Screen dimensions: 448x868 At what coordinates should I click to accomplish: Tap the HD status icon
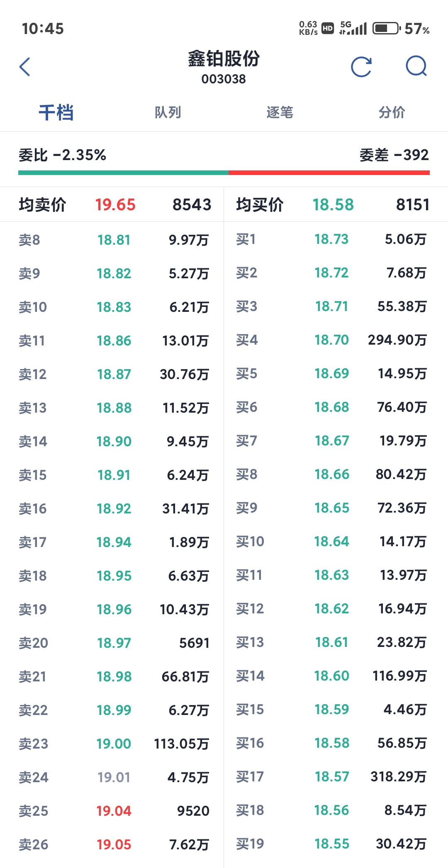328,28
